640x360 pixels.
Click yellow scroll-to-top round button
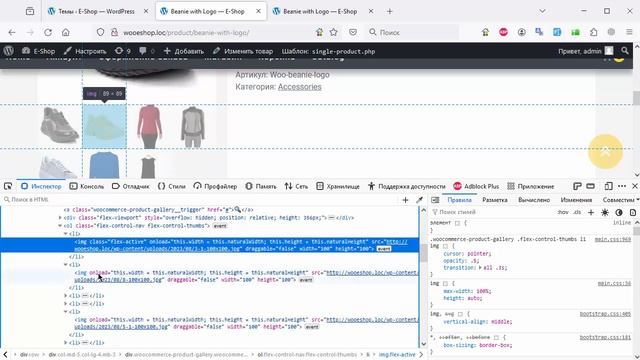605,151
